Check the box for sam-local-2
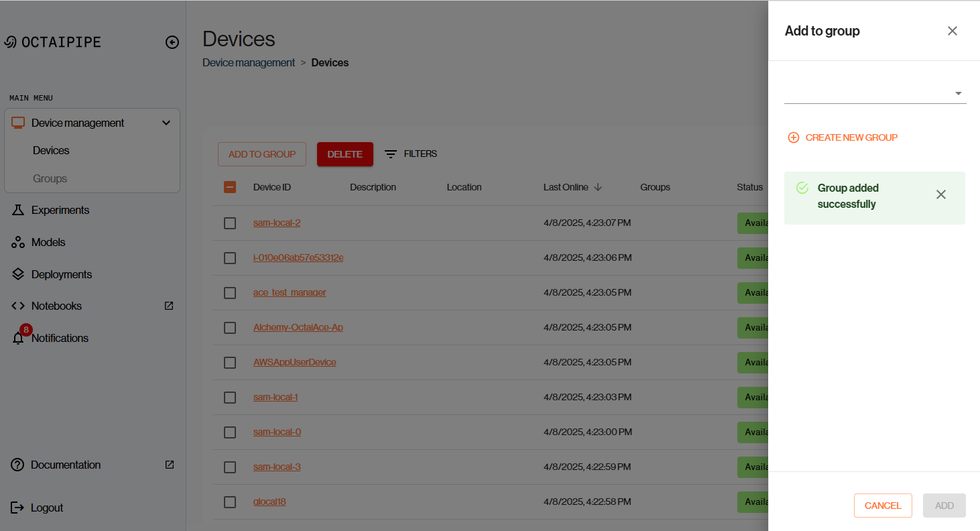Image resolution: width=980 pixels, height=531 pixels. tap(230, 223)
